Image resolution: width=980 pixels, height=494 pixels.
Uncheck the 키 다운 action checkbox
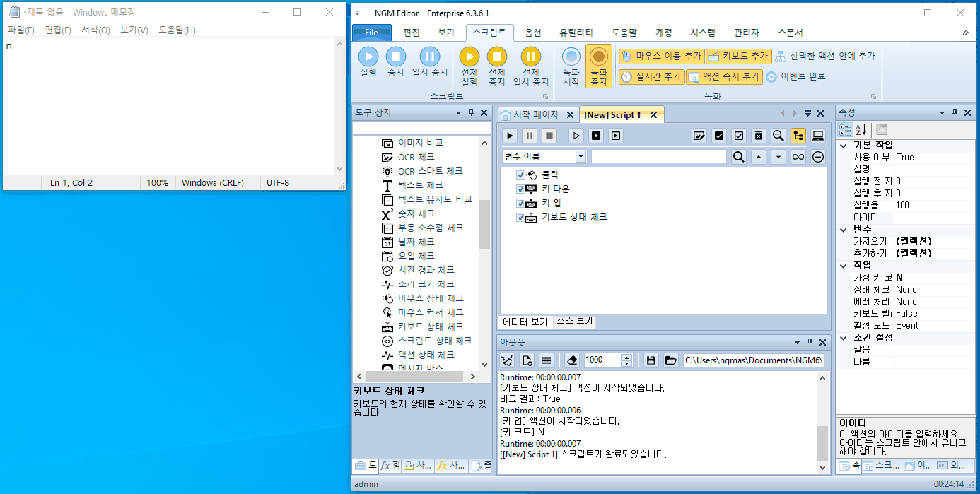(x=520, y=189)
